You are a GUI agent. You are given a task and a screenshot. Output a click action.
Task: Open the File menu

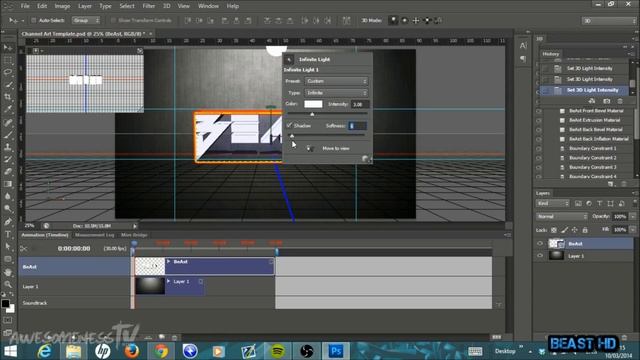(25, 6)
